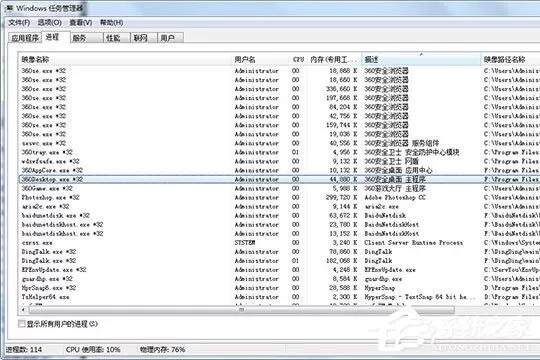Click the Adobe Photoshop CC description

[x=395, y=197]
